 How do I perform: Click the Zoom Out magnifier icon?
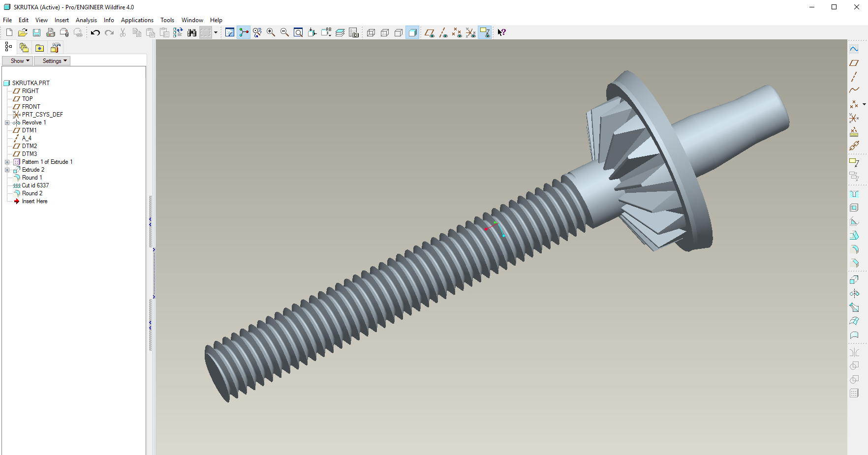click(x=284, y=32)
